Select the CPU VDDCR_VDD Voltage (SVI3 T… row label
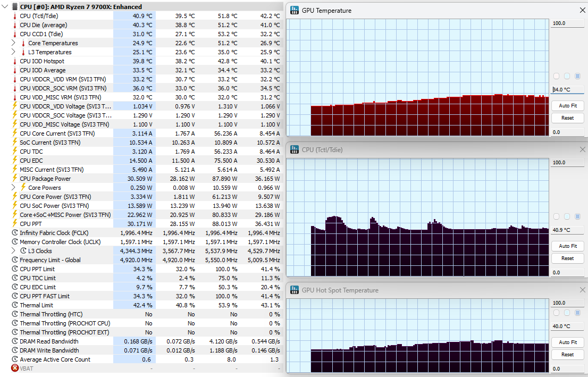The height and width of the screenshot is (377, 588). (65, 106)
